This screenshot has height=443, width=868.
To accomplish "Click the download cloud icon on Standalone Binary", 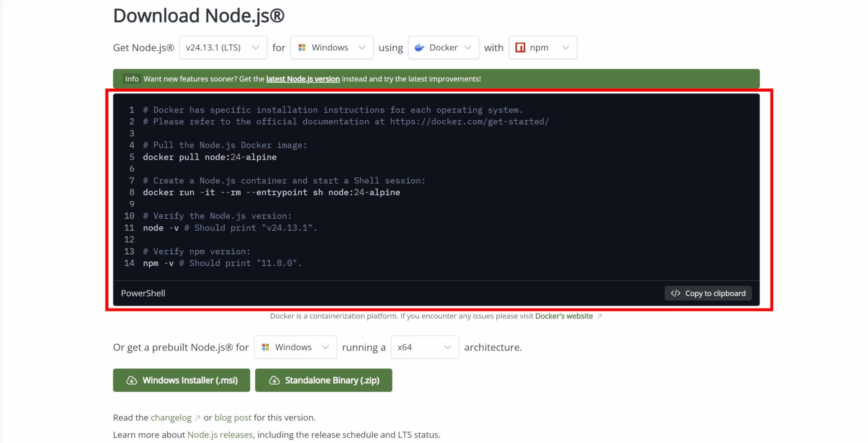I will coord(274,380).
